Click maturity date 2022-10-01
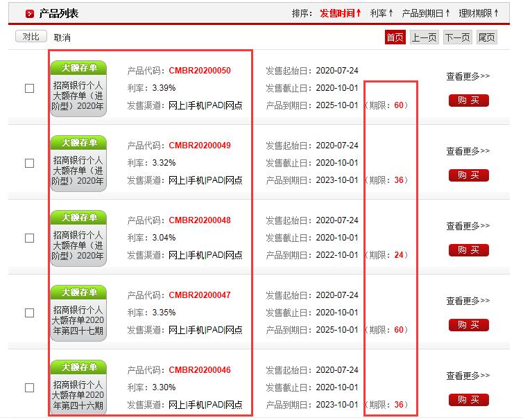 click(x=337, y=255)
